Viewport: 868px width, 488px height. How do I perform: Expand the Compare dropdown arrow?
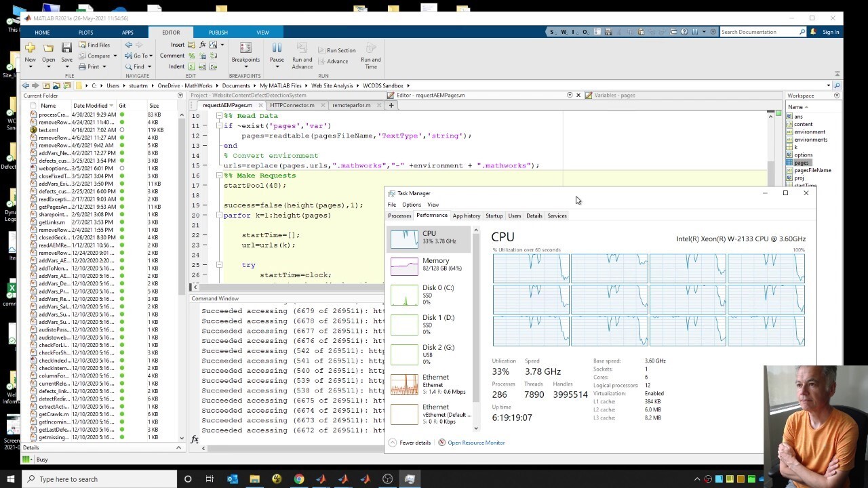(115, 56)
